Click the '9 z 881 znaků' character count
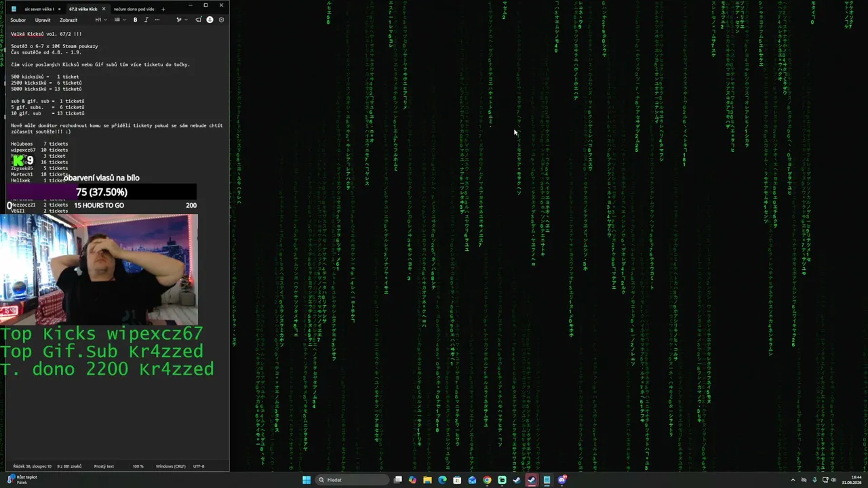Screen dimensions: 868x488 tap(69, 466)
